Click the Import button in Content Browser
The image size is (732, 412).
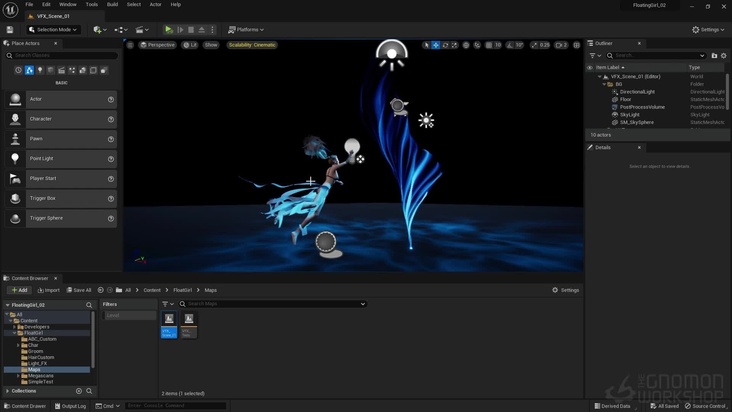(x=48, y=290)
